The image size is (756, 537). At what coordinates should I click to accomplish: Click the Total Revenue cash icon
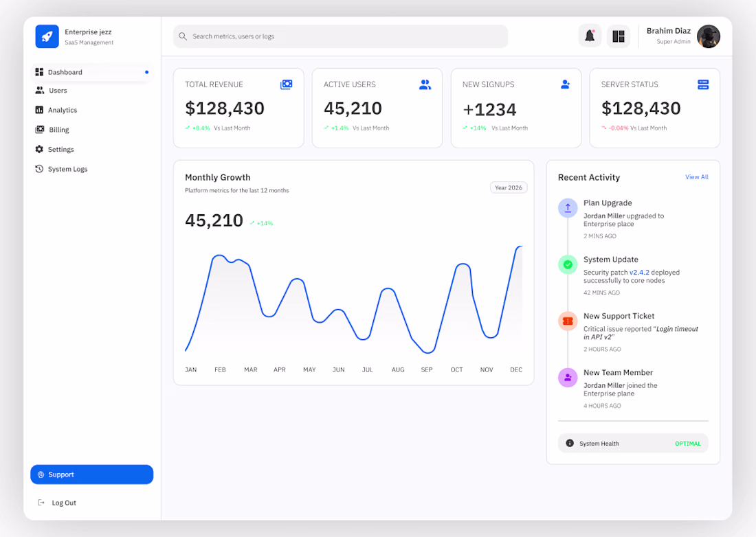click(287, 84)
